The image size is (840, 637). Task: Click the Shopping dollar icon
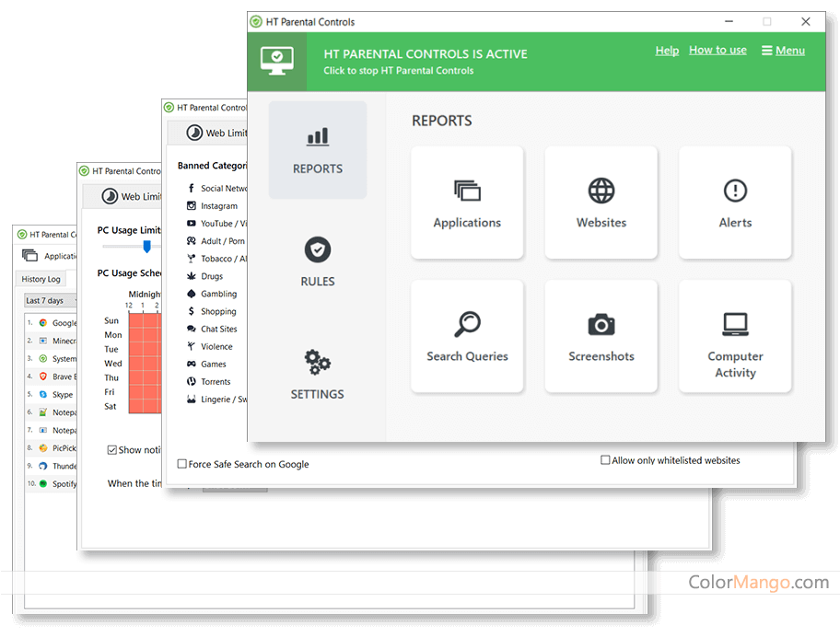[x=192, y=311]
